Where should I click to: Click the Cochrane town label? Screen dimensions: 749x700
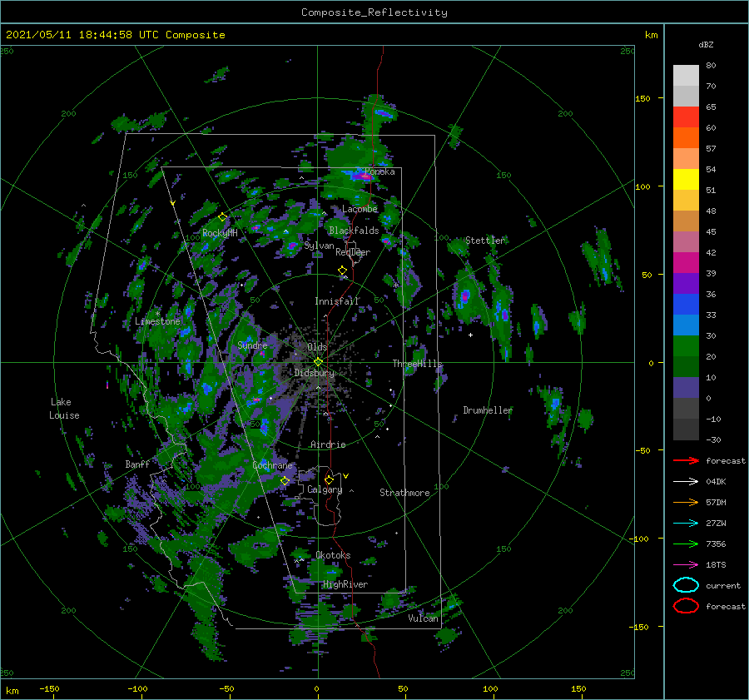click(272, 465)
